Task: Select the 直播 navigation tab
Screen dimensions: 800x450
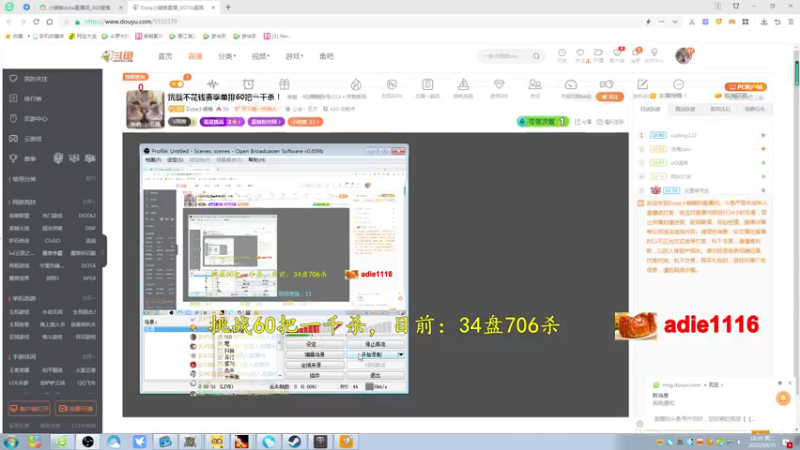Action: click(195, 56)
